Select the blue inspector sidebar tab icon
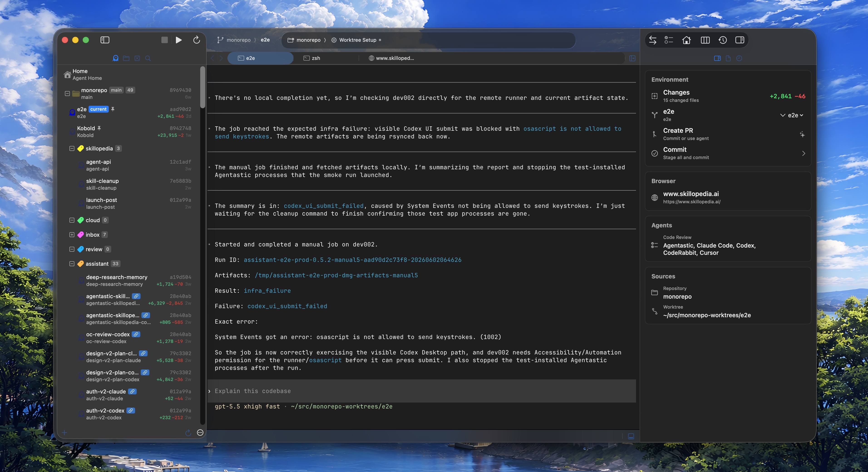 (717, 58)
